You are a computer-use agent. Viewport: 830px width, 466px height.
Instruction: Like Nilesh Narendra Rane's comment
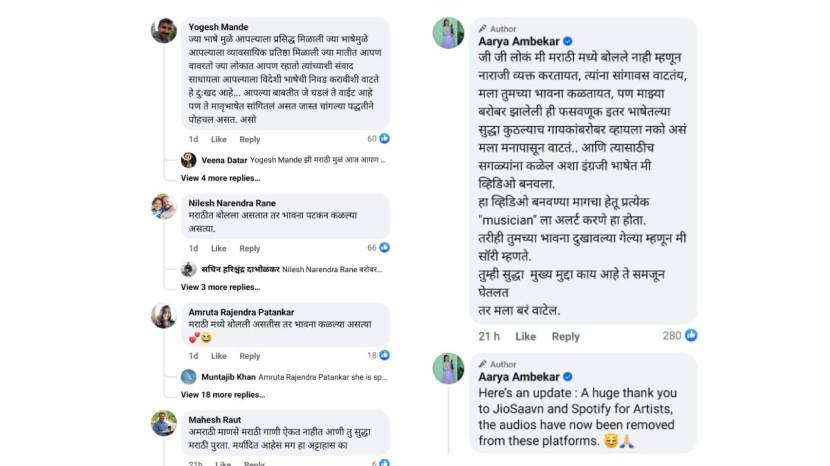[218, 247]
